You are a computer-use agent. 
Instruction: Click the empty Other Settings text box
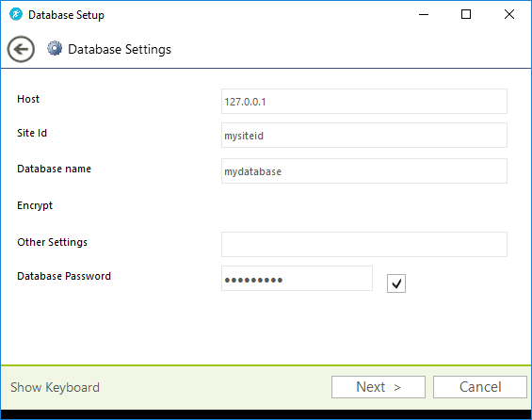[364, 244]
